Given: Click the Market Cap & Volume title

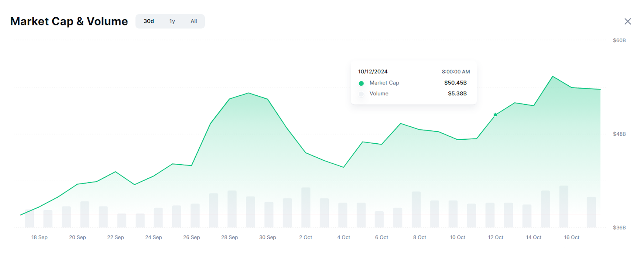Looking at the screenshot, I should [69, 21].
